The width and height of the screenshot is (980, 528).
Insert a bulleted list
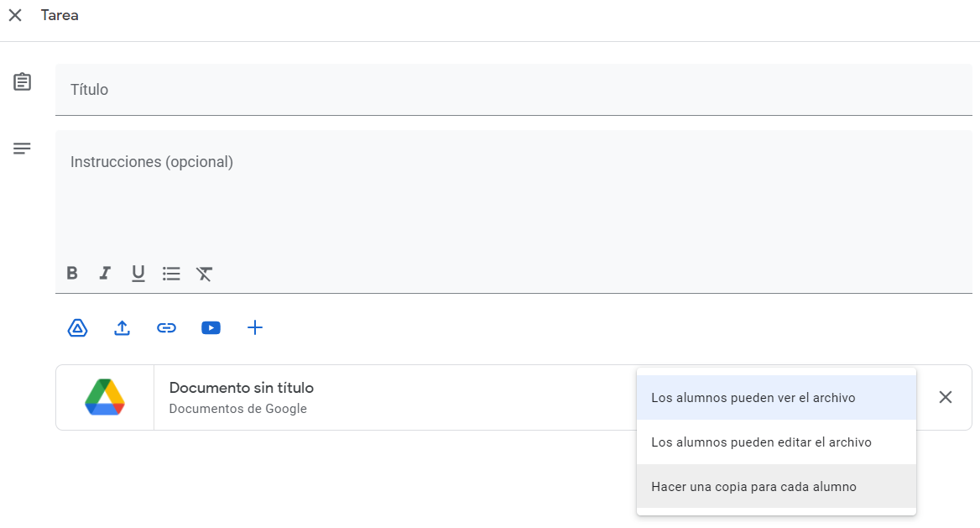171,274
